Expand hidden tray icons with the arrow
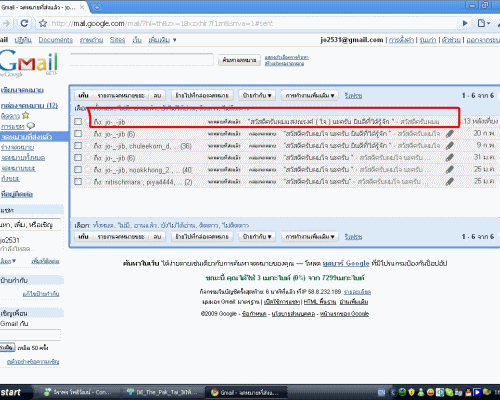Image resolution: width=500 pixels, height=400 pixels. [393, 392]
